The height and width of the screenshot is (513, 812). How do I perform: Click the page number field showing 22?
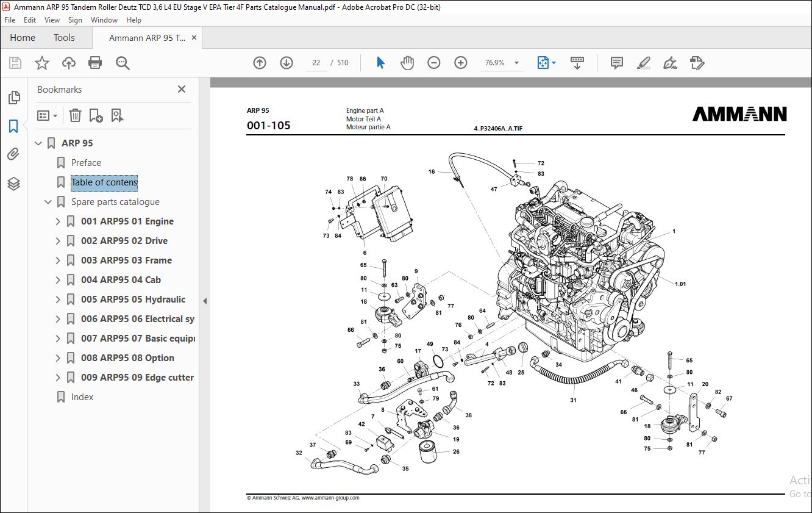pos(316,63)
